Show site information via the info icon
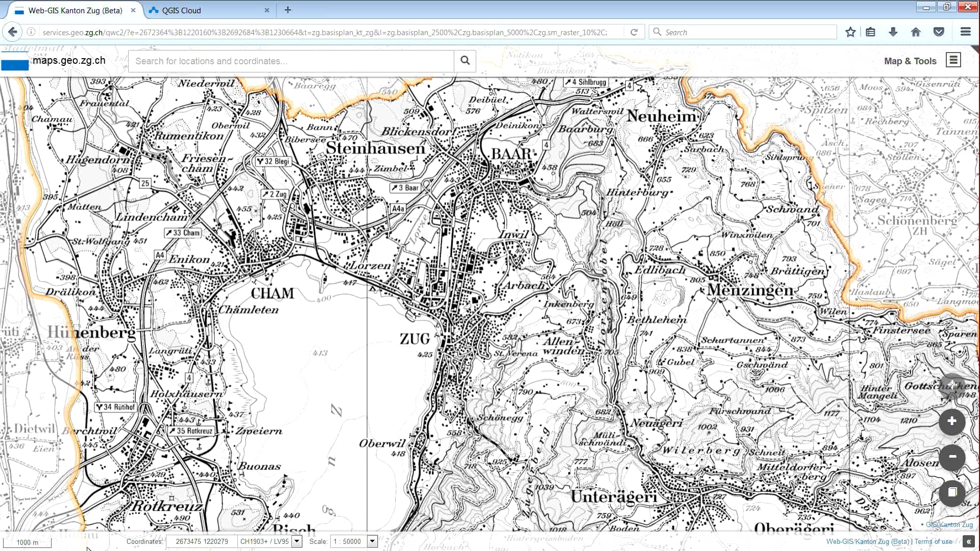 (x=31, y=32)
